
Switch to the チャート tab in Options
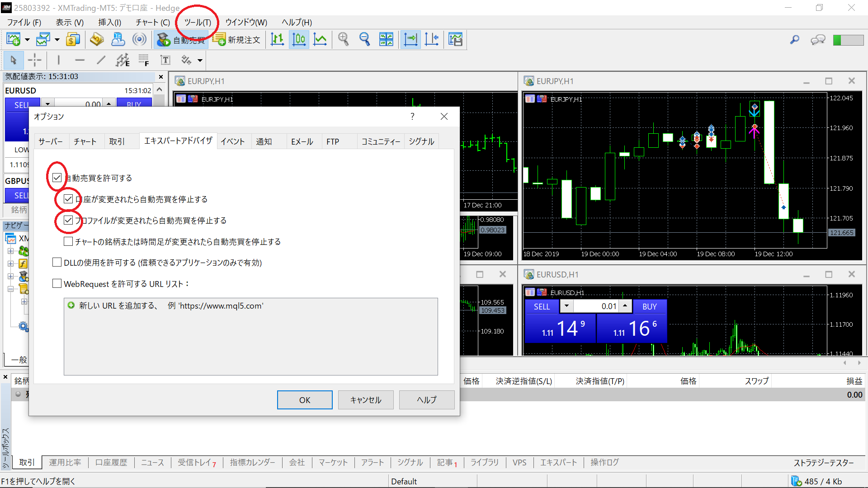pyautogui.click(x=85, y=141)
